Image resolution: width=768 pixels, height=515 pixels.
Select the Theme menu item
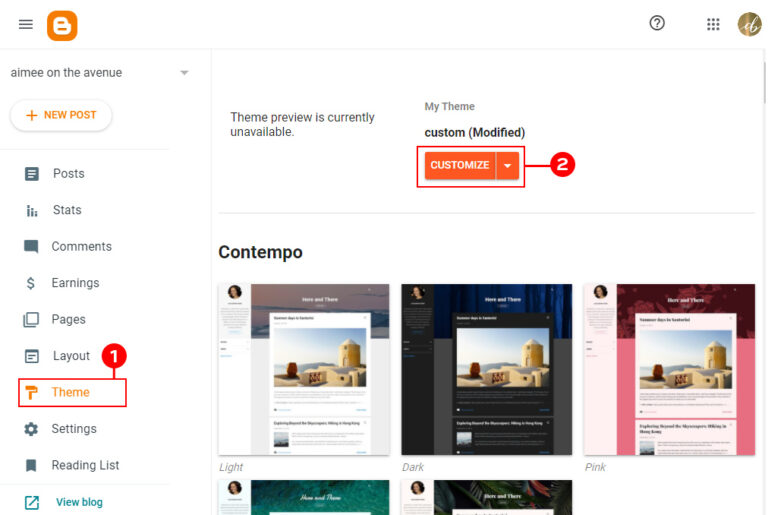[x=72, y=392]
